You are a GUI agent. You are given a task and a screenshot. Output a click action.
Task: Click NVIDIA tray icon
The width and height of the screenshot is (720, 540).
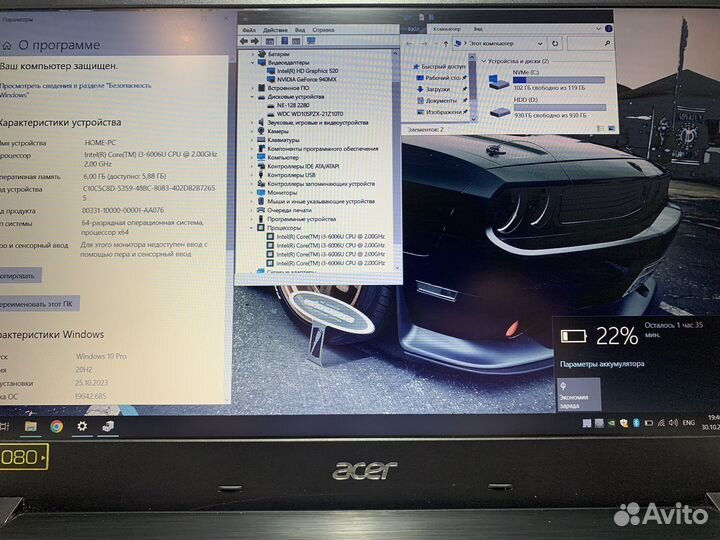click(x=612, y=423)
